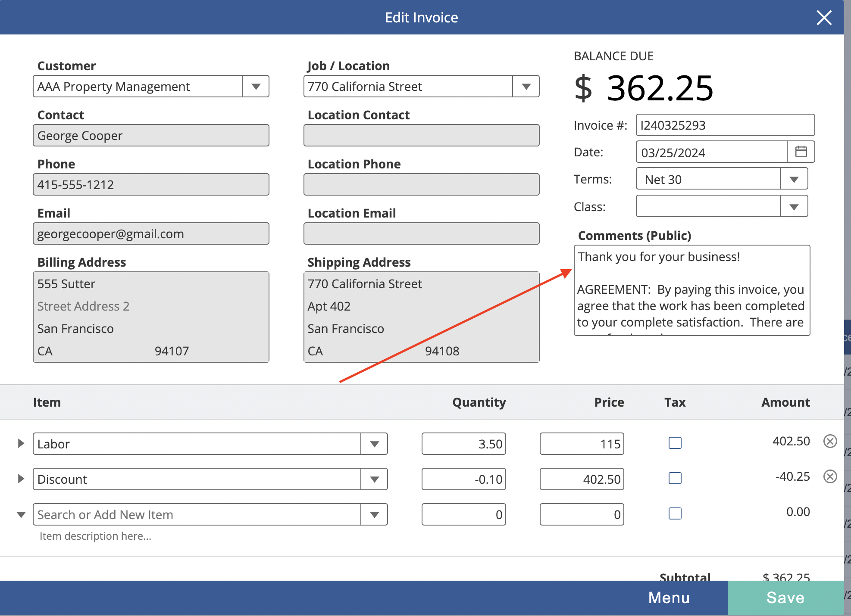
Task: Open the Menu at the bottom
Action: point(669,598)
